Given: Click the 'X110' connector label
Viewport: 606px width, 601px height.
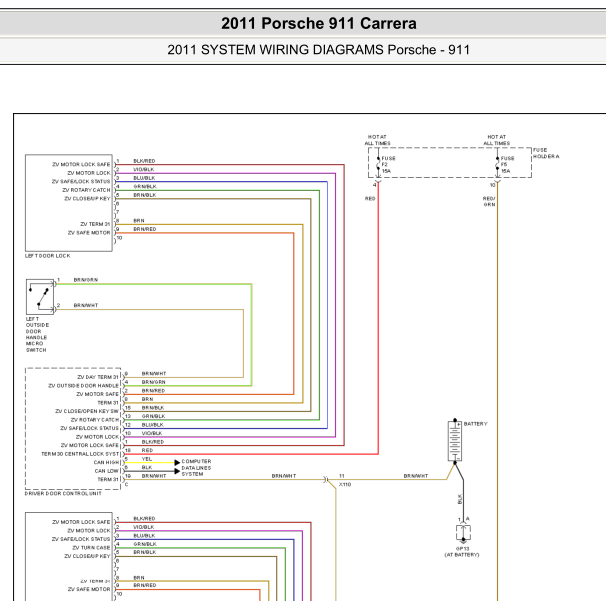Looking at the screenshot, I should coord(345,484).
